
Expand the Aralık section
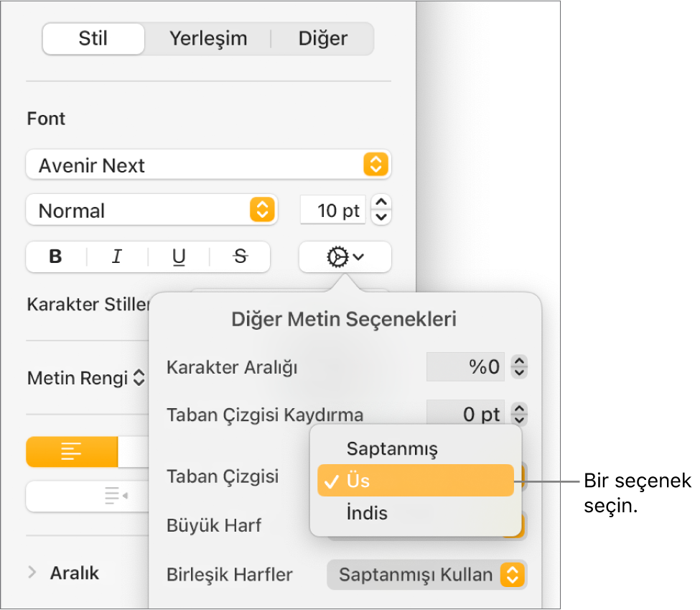(x=32, y=572)
